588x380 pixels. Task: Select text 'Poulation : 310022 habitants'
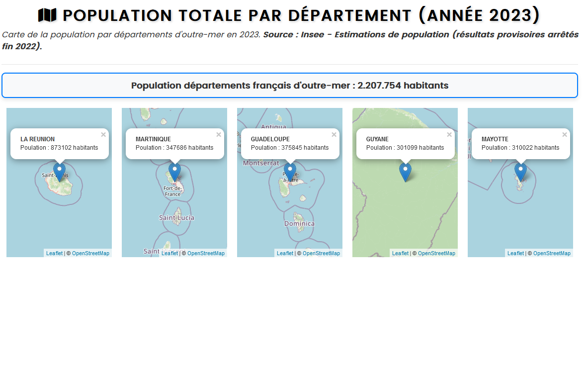pos(520,148)
